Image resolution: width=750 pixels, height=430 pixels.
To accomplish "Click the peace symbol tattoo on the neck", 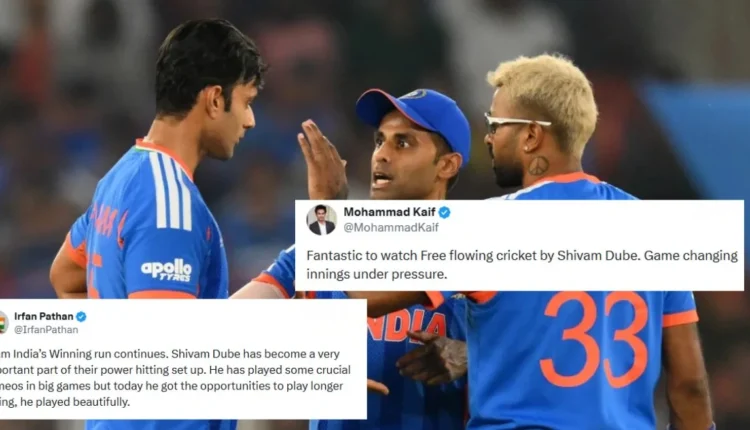I will pyautogui.click(x=539, y=166).
